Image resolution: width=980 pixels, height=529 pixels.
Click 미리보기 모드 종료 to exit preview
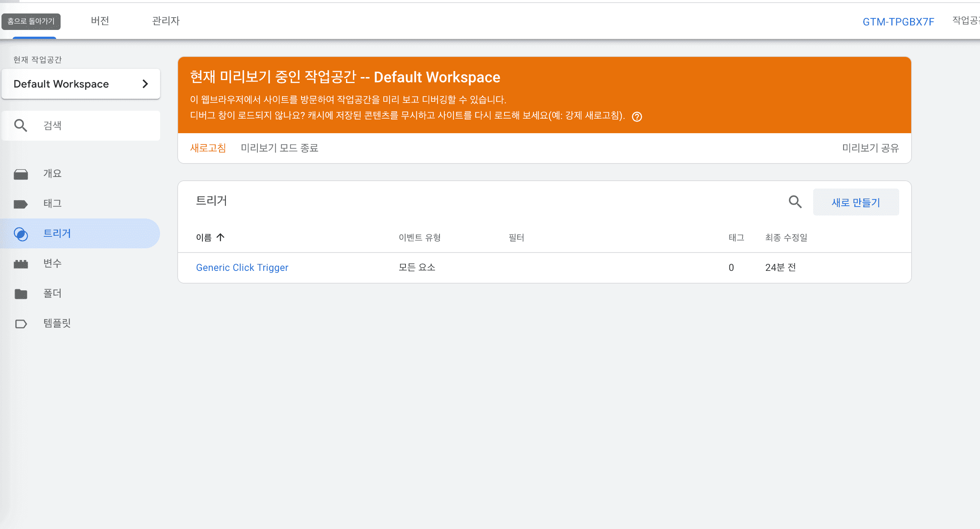(279, 148)
